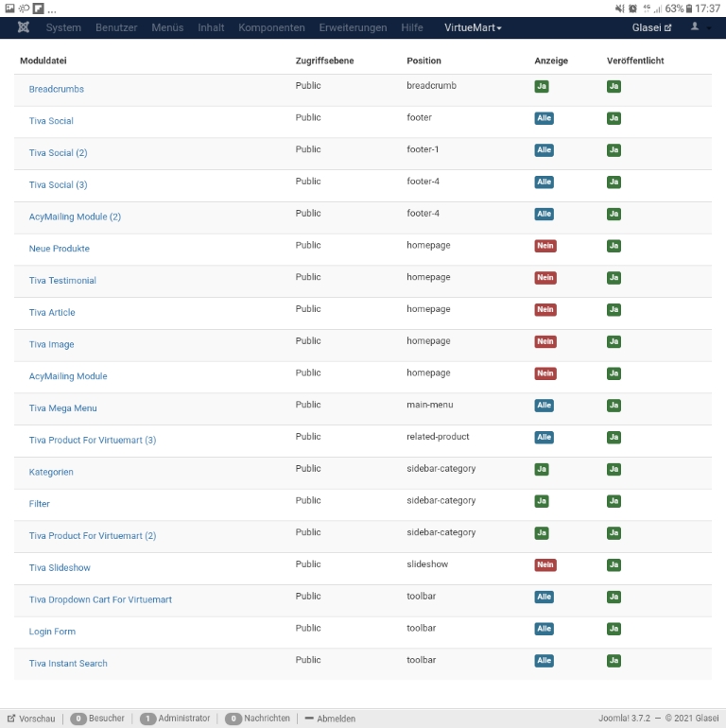Open the user account icon menu

(696, 27)
